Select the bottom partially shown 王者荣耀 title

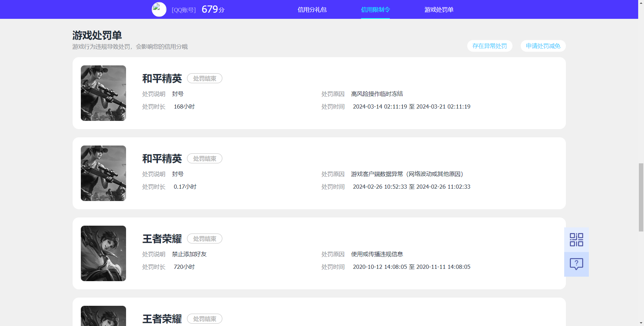click(x=162, y=319)
